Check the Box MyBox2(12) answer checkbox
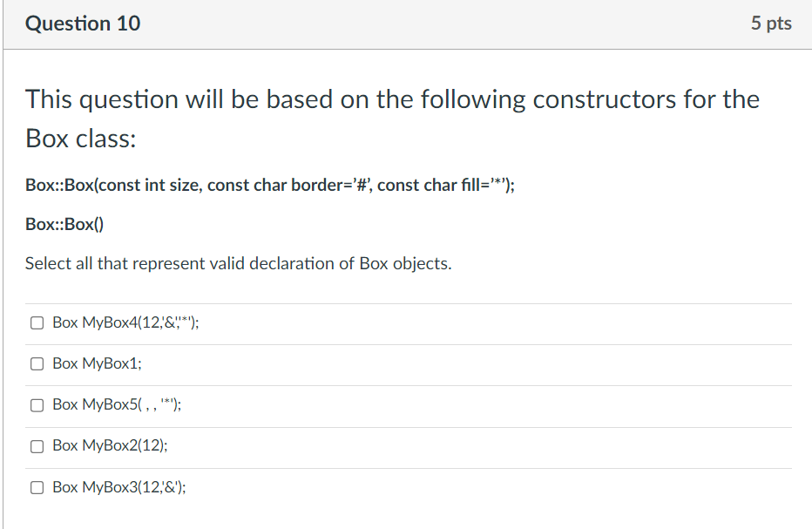This screenshot has height=529, width=812. click(x=37, y=445)
